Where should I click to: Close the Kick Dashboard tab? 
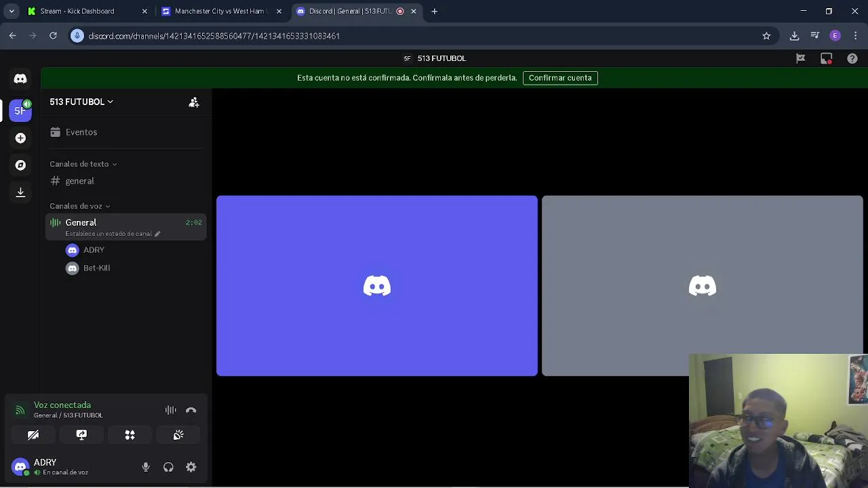144,12
